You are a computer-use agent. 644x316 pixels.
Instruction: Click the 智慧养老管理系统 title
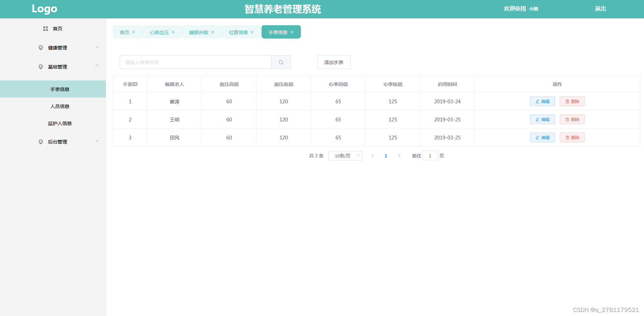click(282, 9)
